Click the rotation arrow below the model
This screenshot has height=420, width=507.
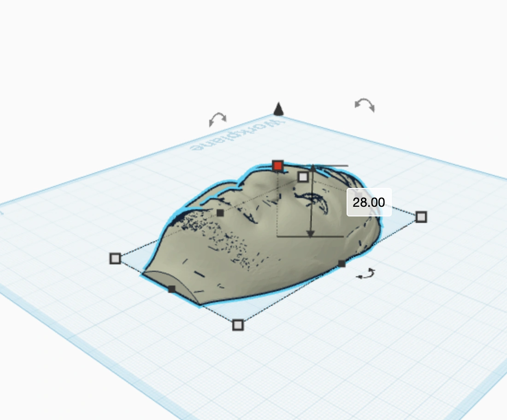[x=366, y=274]
